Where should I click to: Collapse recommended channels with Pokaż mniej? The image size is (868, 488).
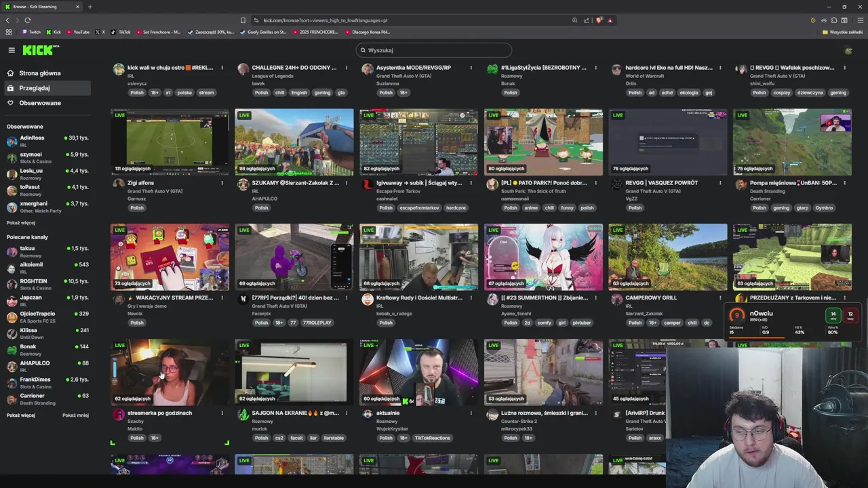75,415
